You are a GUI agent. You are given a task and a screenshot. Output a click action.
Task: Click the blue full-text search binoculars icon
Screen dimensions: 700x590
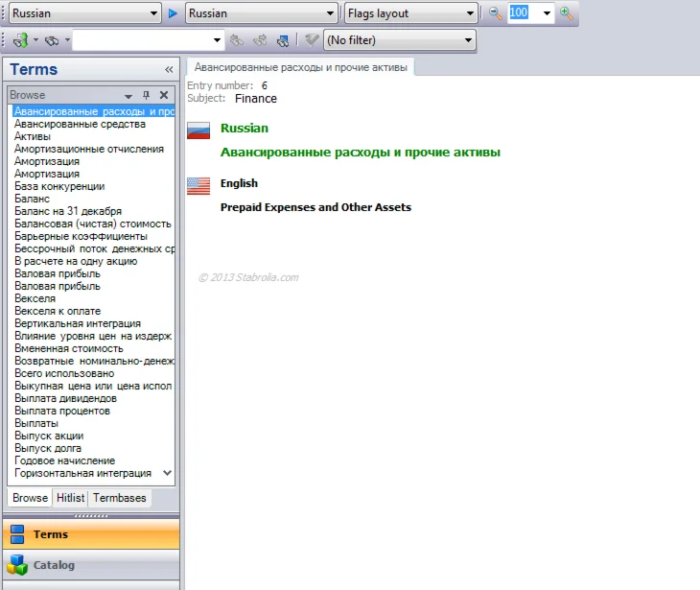[x=283, y=40]
